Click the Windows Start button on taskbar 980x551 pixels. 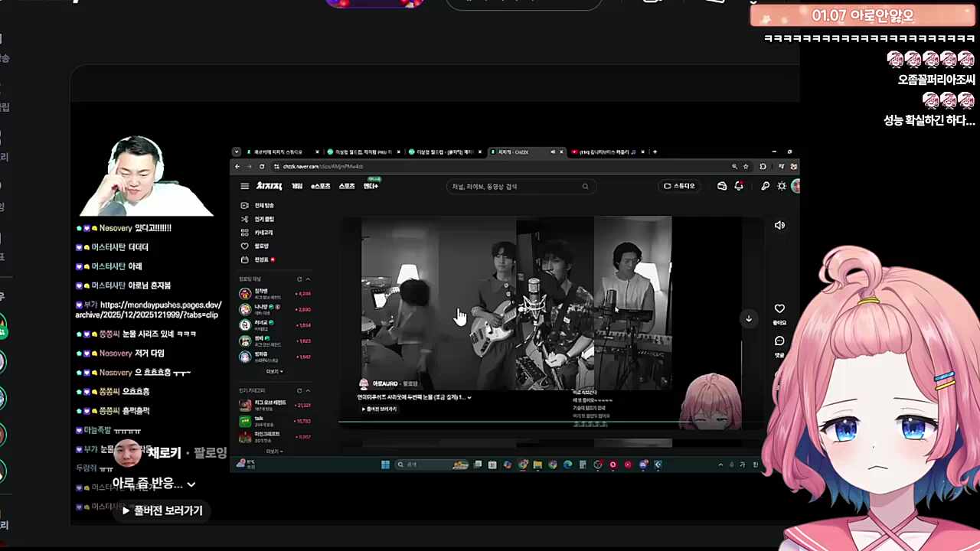pos(385,465)
